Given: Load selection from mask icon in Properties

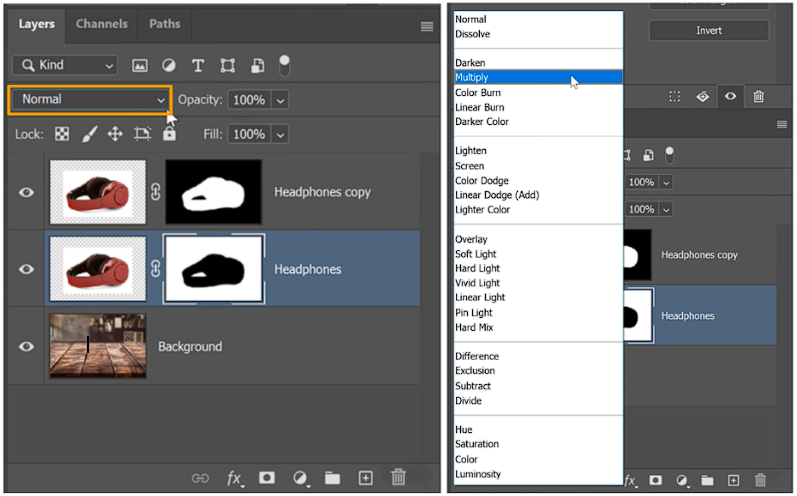Looking at the screenshot, I should pyautogui.click(x=675, y=97).
